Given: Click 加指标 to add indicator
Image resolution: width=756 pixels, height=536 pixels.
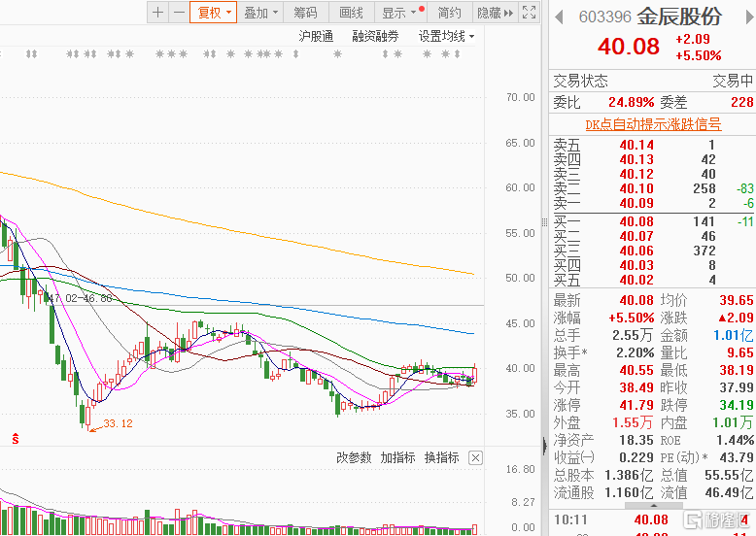Looking at the screenshot, I should click(x=397, y=457).
